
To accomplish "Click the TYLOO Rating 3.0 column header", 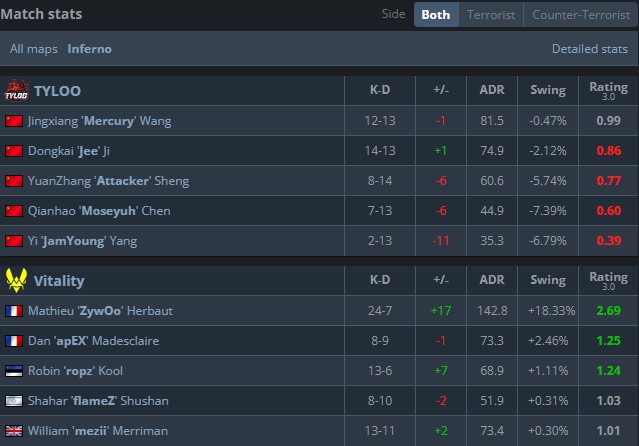I will tap(607, 90).
